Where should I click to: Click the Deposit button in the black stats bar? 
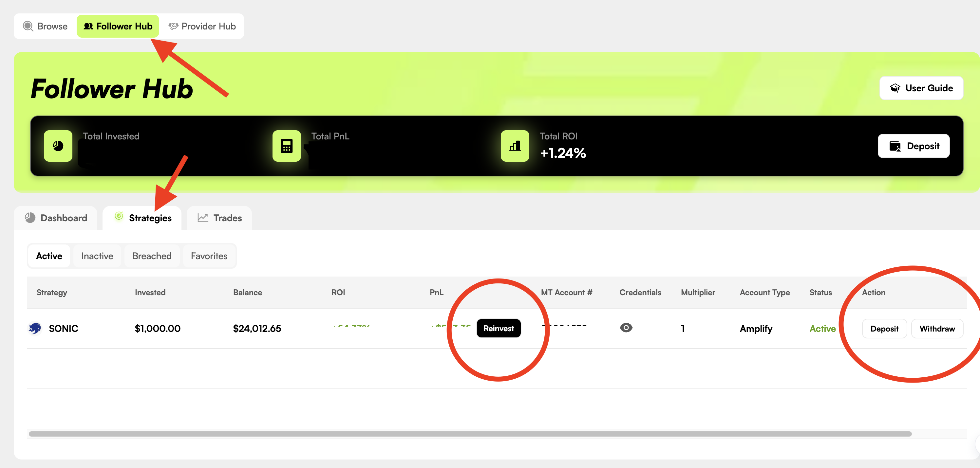click(x=914, y=146)
